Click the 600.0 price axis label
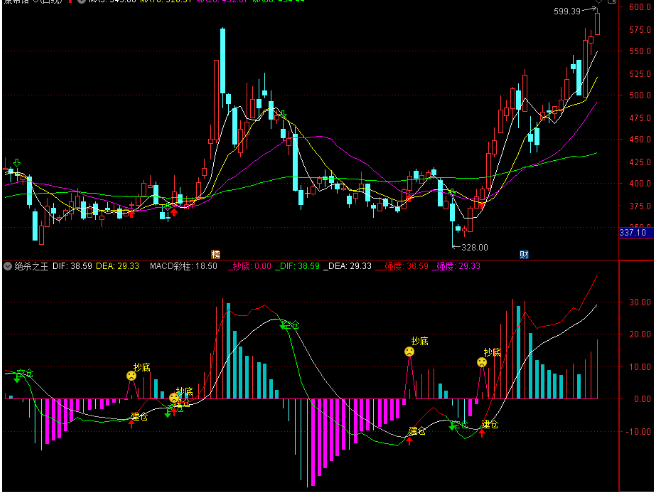Viewport: 654px width, 492px height. pyautogui.click(x=641, y=7)
